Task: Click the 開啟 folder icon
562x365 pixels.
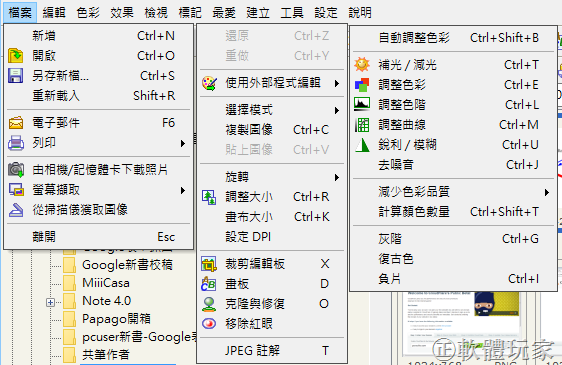Action: (x=15, y=56)
